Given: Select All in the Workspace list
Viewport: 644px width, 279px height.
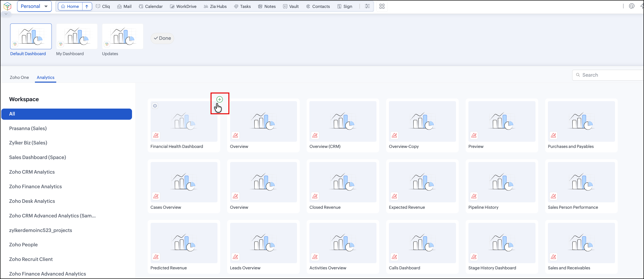Looking at the screenshot, I should pyautogui.click(x=66, y=114).
